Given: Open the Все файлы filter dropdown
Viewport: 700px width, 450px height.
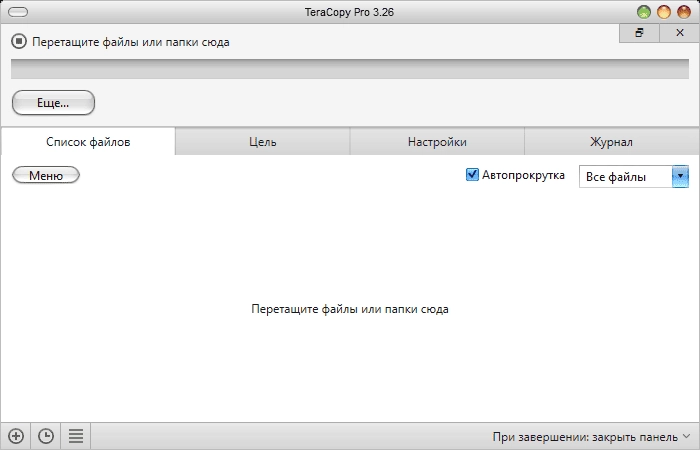Looking at the screenshot, I should click(633, 177).
